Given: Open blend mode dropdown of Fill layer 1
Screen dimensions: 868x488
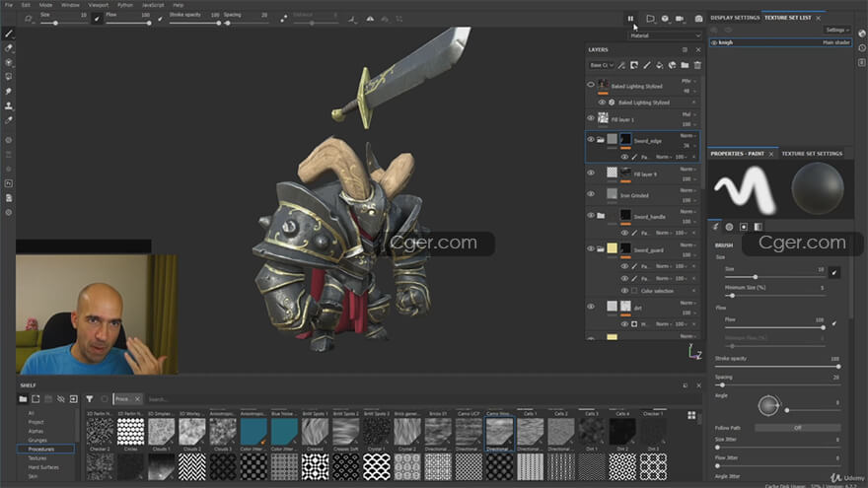Looking at the screenshot, I should click(688, 114).
